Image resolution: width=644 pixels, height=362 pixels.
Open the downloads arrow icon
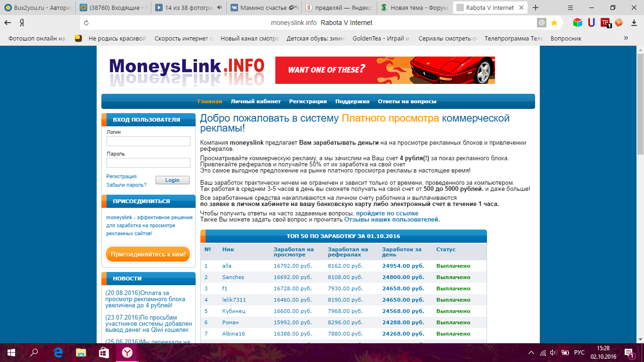click(633, 23)
